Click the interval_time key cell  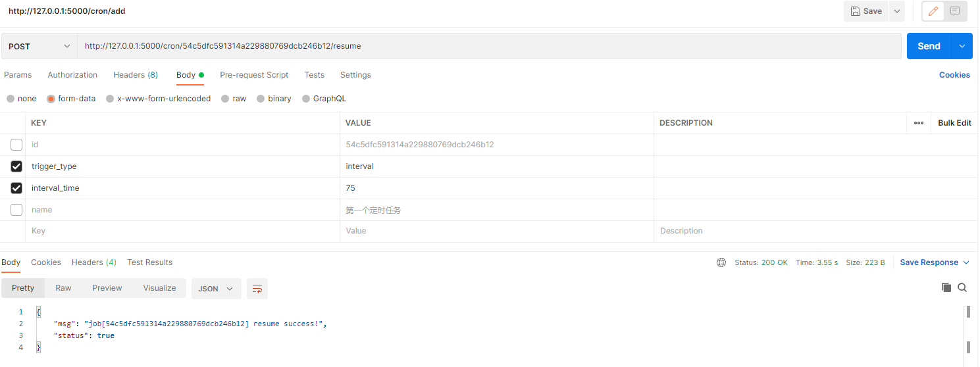pyautogui.click(x=183, y=188)
